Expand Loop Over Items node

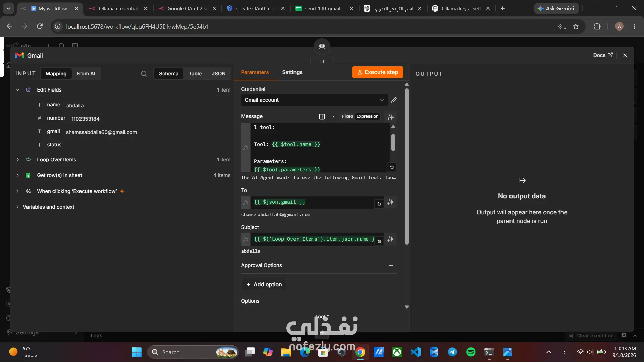coord(18,160)
